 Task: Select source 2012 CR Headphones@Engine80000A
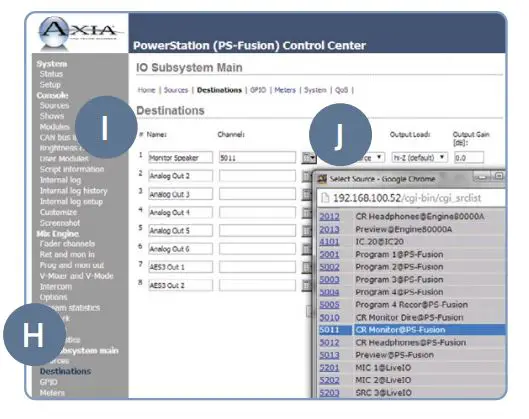coord(412,217)
